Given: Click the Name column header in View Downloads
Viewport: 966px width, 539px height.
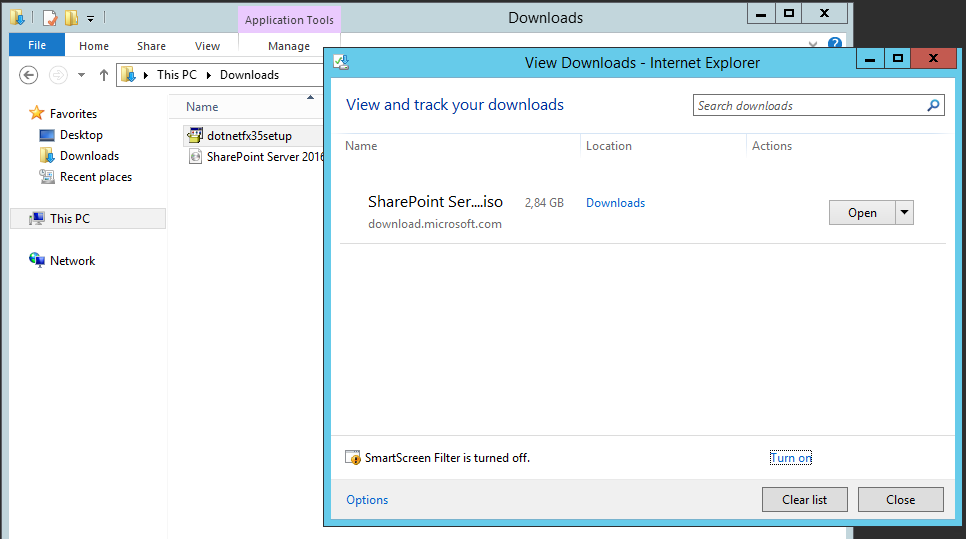Looking at the screenshot, I should pos(361,145).
